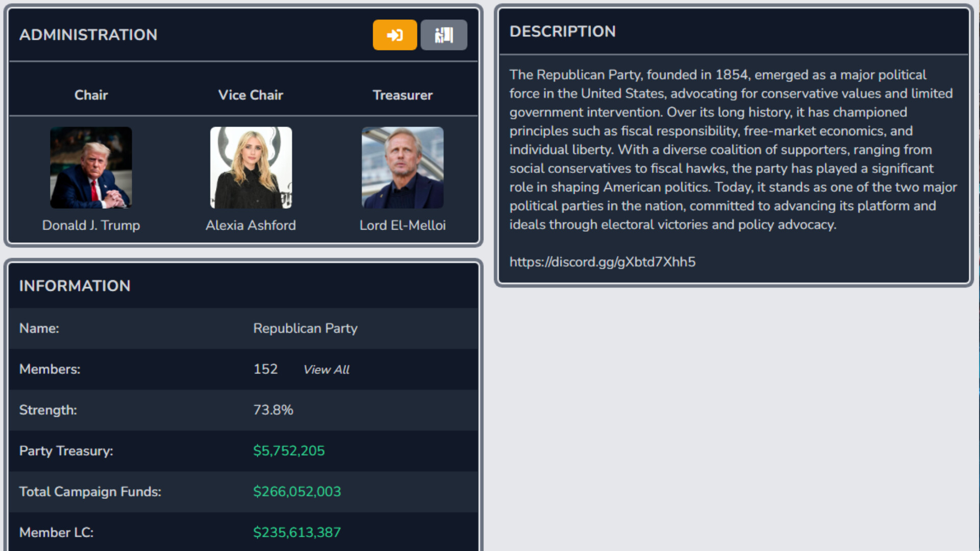Click the Member LC amount $235,613,387
Screen dimensions: 980x551
(x=297, y=532)
